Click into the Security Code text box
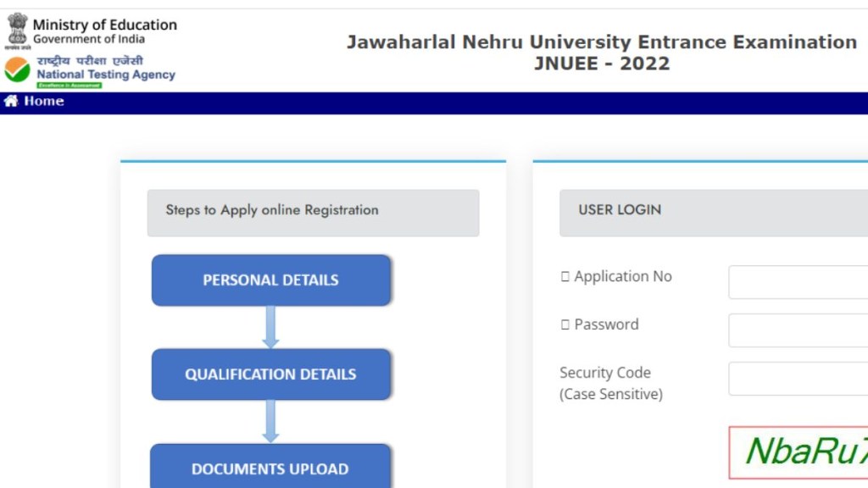The height and width of the screenshot is (488, 868). (798, 379)
